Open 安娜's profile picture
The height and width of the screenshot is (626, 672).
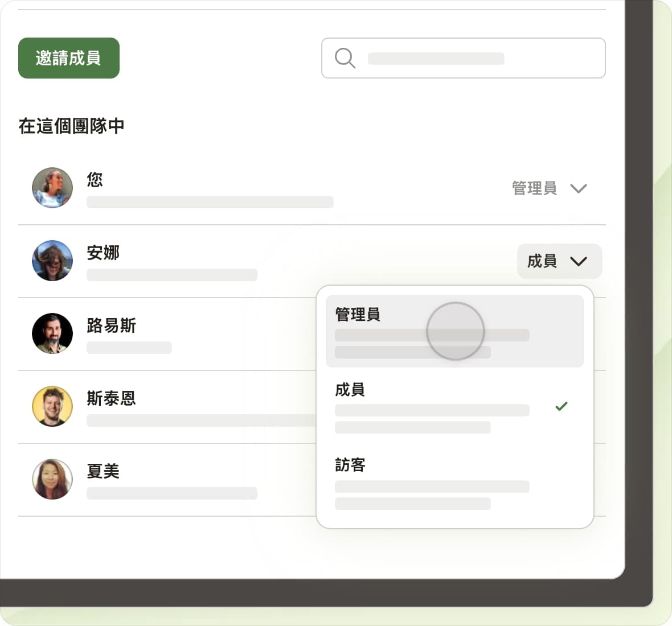pyautogui.click(x=52, y=261)
